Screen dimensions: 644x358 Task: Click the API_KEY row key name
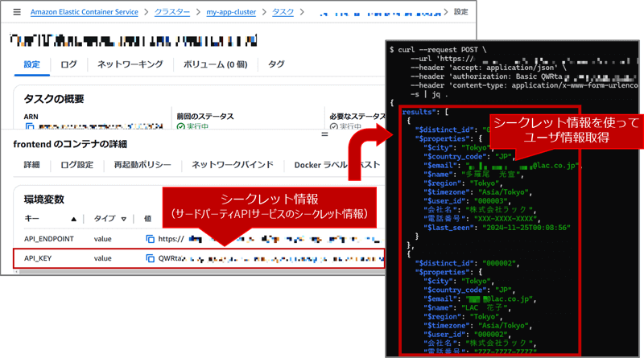[x=38, y=258]
